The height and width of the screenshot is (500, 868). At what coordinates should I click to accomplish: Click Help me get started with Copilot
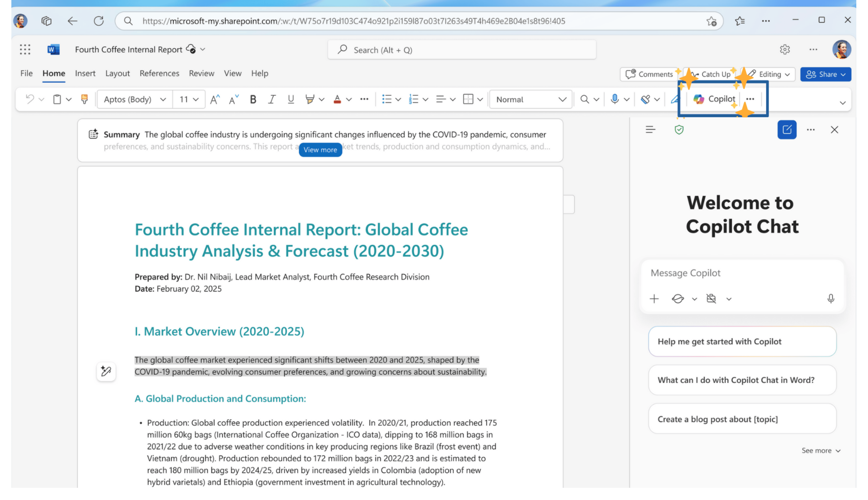point(742,341)
